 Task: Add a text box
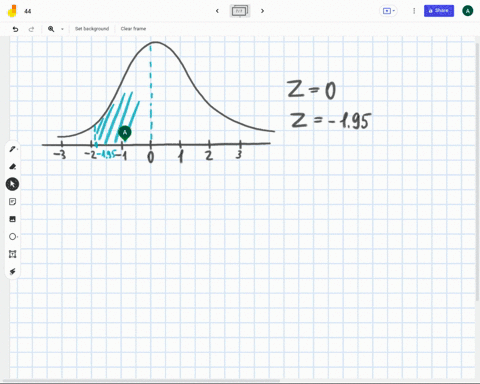coord(12,254)
